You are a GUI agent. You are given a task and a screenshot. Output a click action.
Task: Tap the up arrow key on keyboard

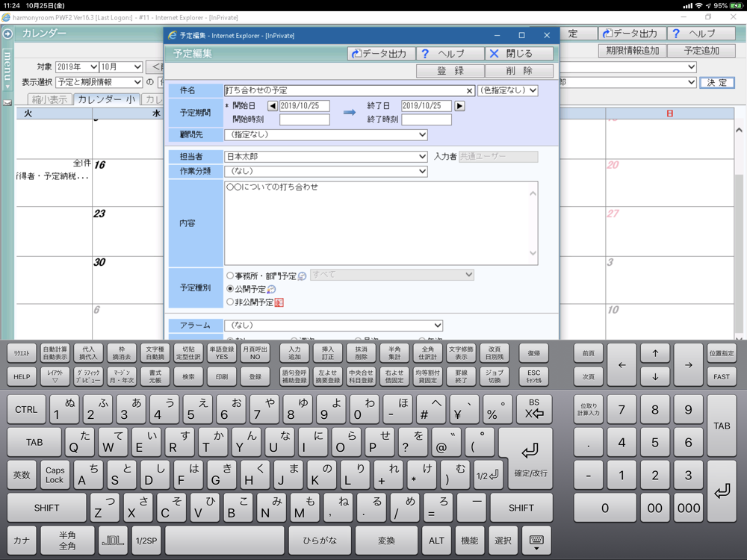[x=655, y=353]
